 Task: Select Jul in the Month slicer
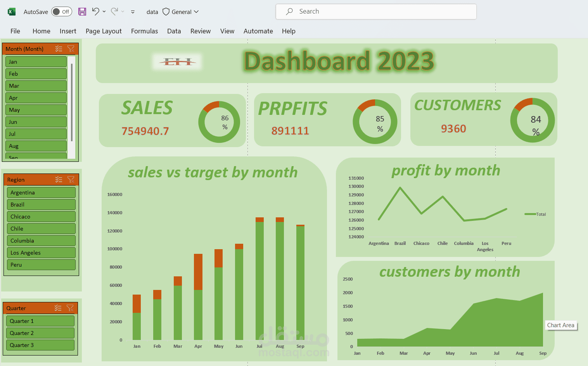(36, 134)
